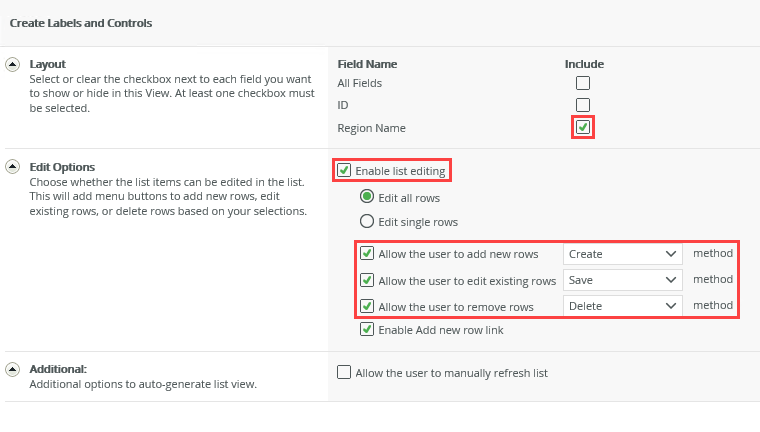Uncheck Allow the user to add new rows

click(x=367, y=254)
